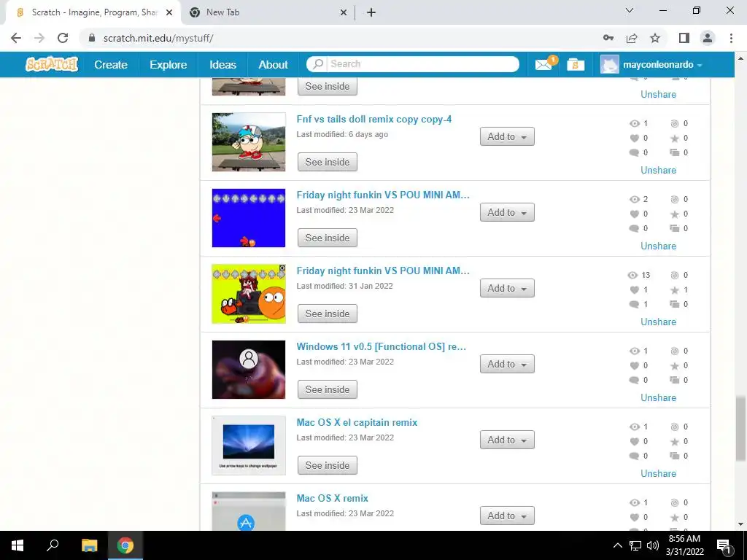
Task: Open Add to dropdown for Fnf vs tails doll
Action: click(507, 136)
